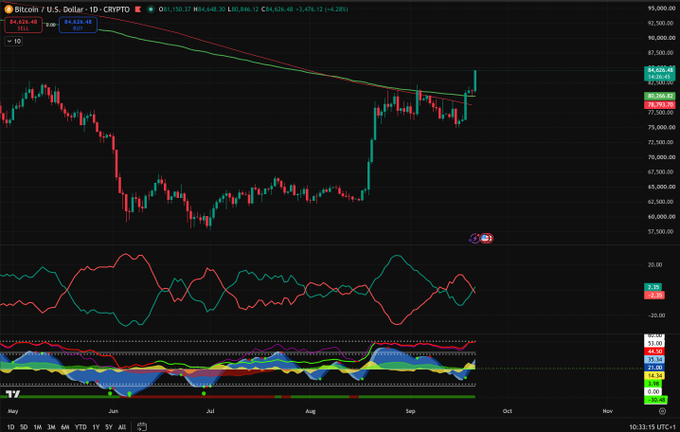Click the US flag economic event icon
Screen dimensions: 680x432
point(486,238)
